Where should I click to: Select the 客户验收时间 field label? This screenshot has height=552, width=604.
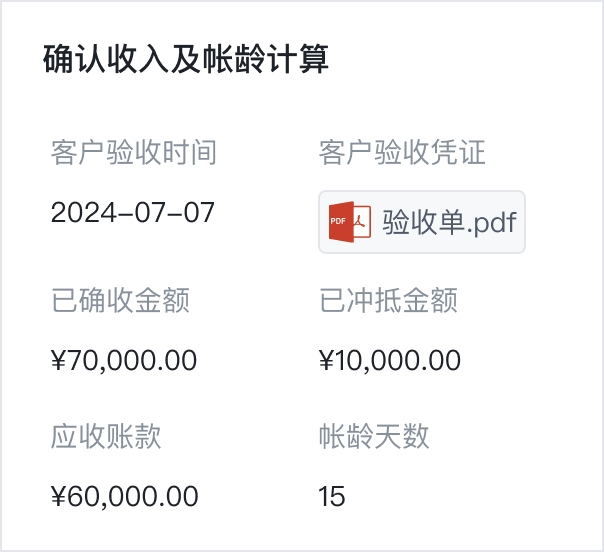coord(133,153)
